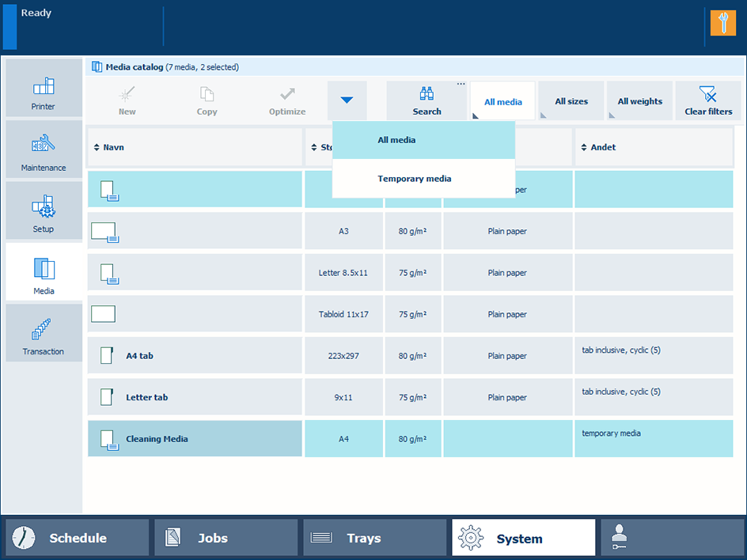This screenshot has width=747, height=560.
Task: Click the orange wrench icon in header
Action: [722, 23]
